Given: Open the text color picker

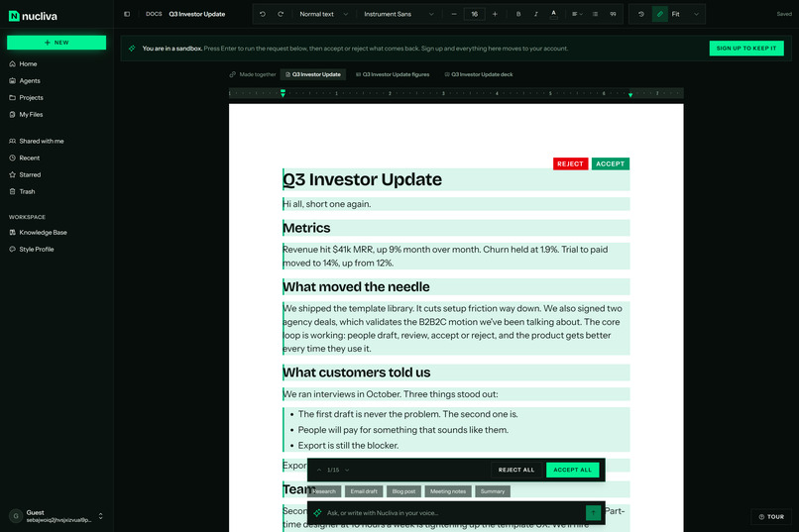Looking at the screenshot, I should tap(553, 14).
